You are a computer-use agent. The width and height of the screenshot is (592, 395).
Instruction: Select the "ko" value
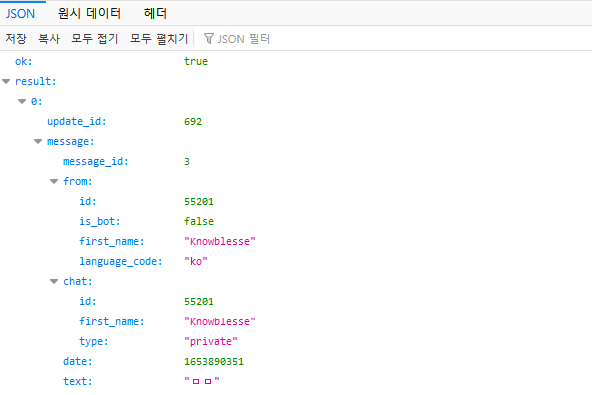point(196,262)
